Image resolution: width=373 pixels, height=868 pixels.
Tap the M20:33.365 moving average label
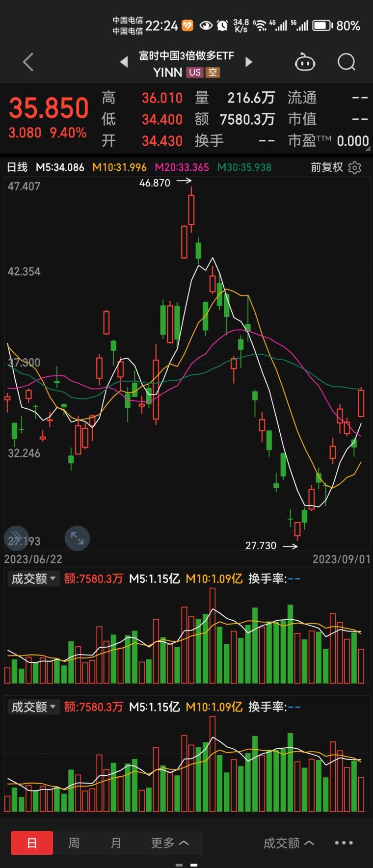tap(182, 167)
